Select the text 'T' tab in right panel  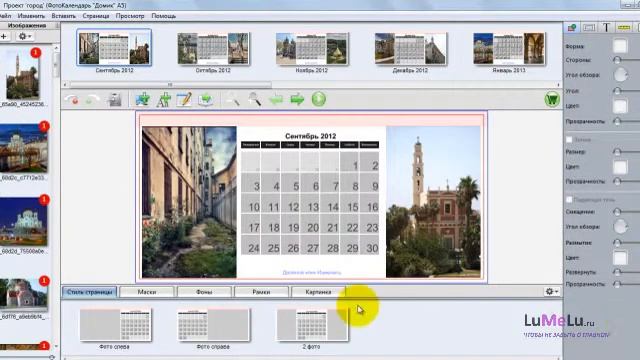coord(607,27)
